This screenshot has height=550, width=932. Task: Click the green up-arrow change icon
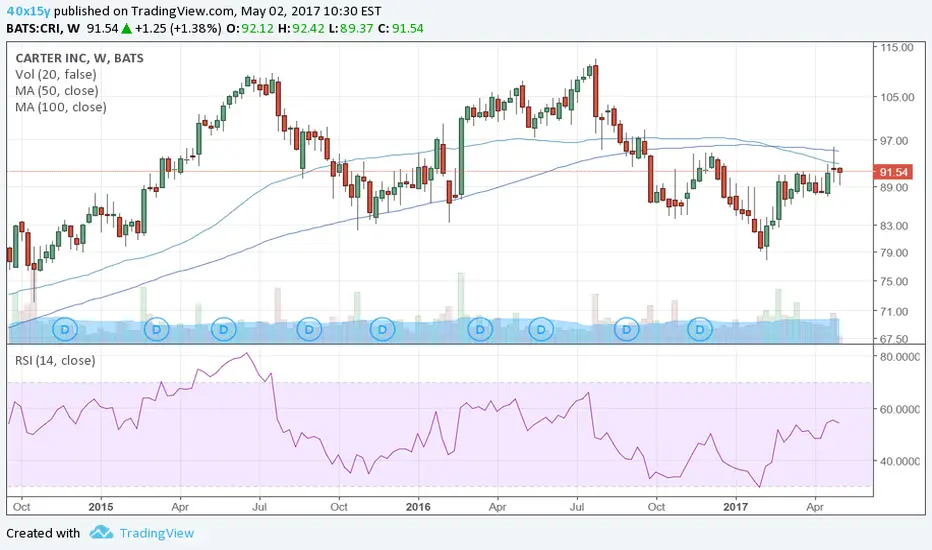pos(127,28)
